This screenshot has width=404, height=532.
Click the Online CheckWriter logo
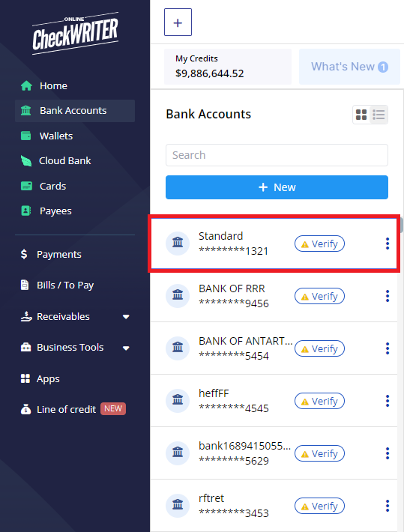tap(76, 34)
